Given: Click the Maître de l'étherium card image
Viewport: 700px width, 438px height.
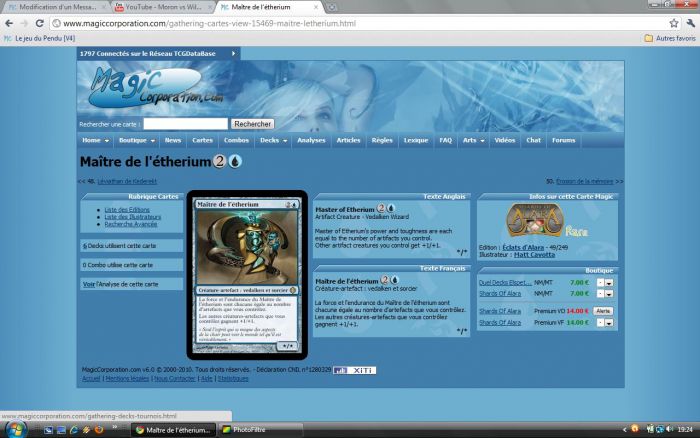Looking at the screenshot, I should click(x=247, y=275).
